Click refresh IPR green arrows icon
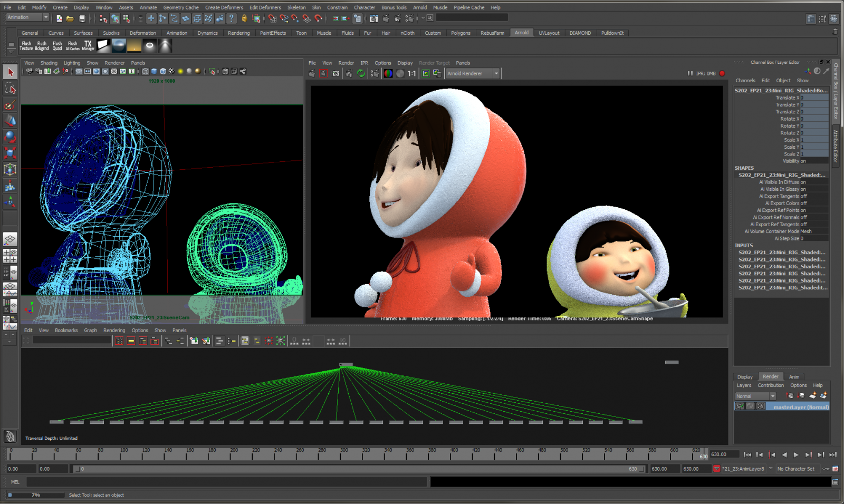Image resolution: width=844 pixels, height=504 pixels. click(x=361, y=73)
